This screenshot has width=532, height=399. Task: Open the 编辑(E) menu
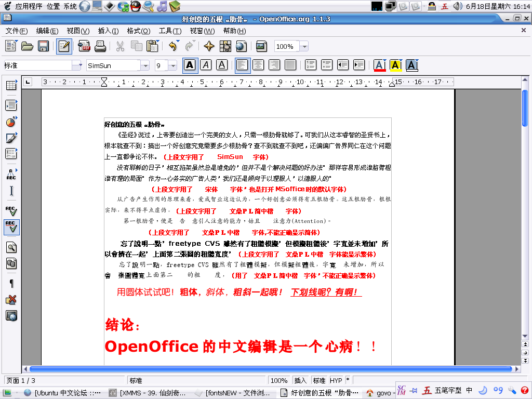tap(47, 31)
